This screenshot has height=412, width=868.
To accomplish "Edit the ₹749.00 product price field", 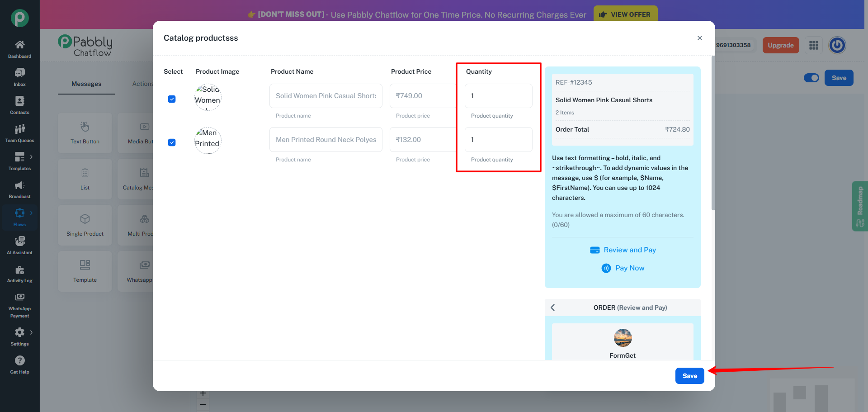I will pos(423,96).
